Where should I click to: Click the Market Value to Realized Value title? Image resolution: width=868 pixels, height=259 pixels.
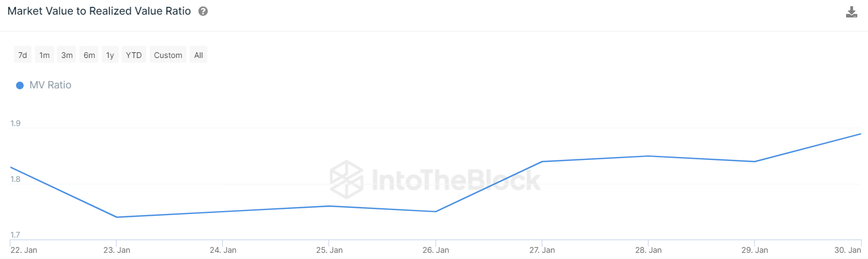pos(99,11)
